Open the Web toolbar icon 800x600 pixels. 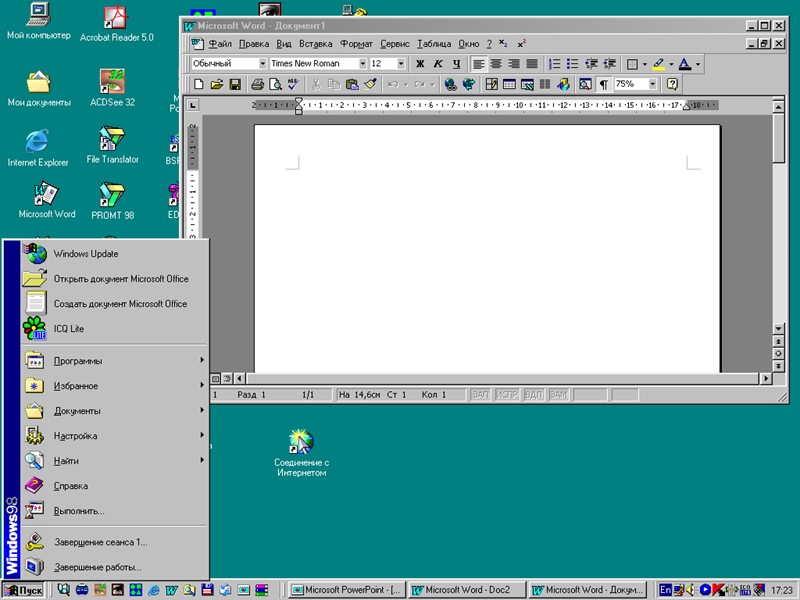(468, 84)
